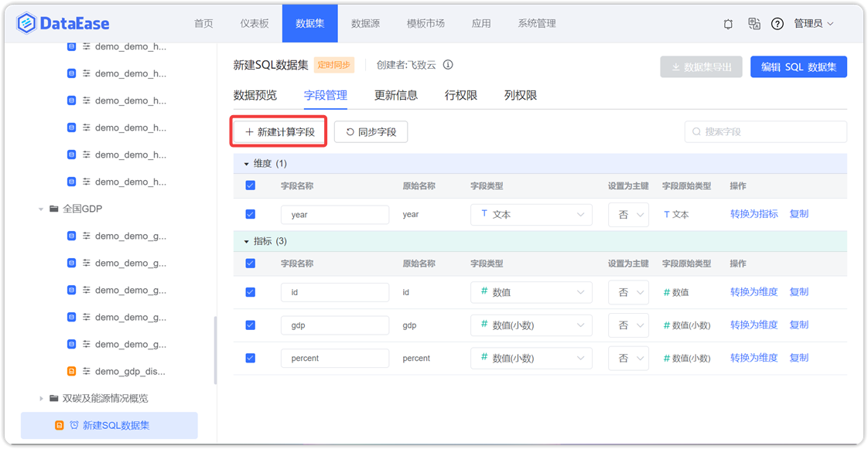
Task: Click the 双碳及能源情况概览 folder icon
Action: 53,398
